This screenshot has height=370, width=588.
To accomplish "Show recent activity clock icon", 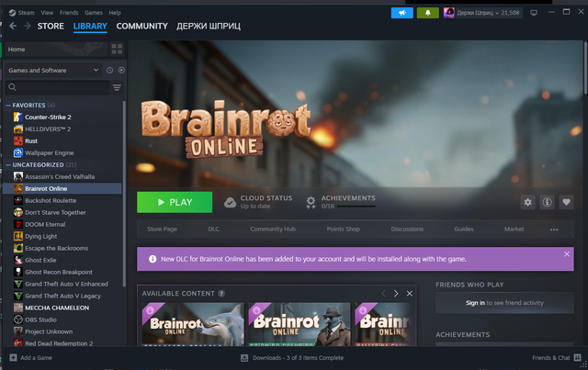I will 109,70.
